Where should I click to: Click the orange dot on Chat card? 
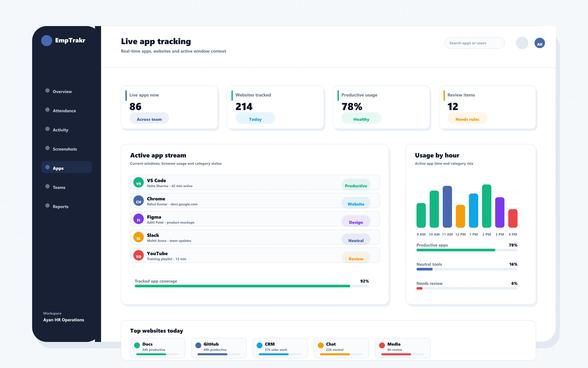point(321,345)
